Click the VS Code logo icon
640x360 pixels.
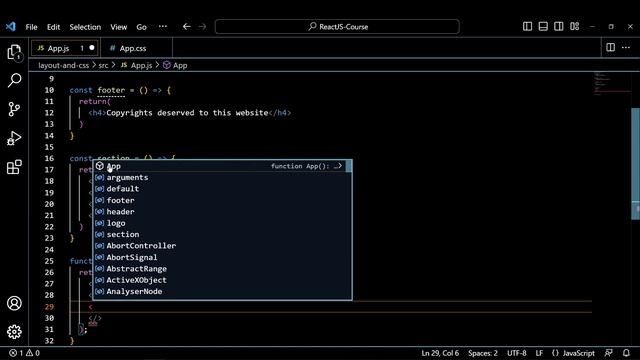pyautogui.click(x=11, y=27)
